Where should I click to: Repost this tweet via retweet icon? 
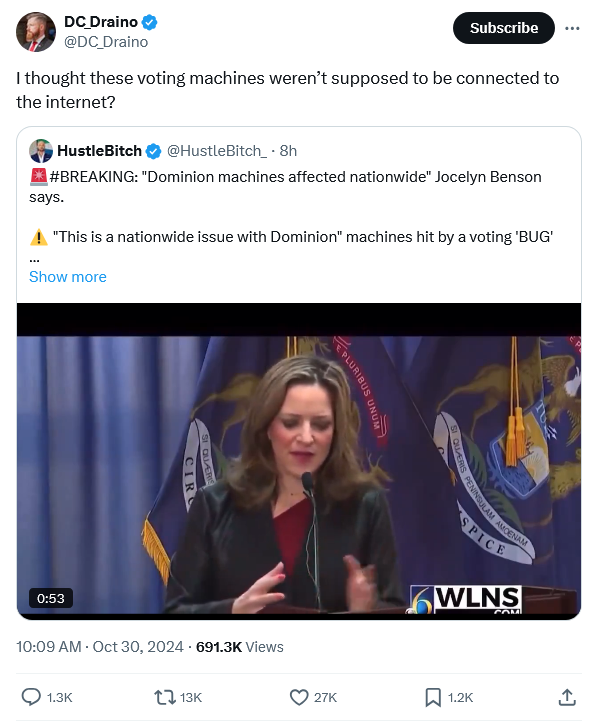164,697
